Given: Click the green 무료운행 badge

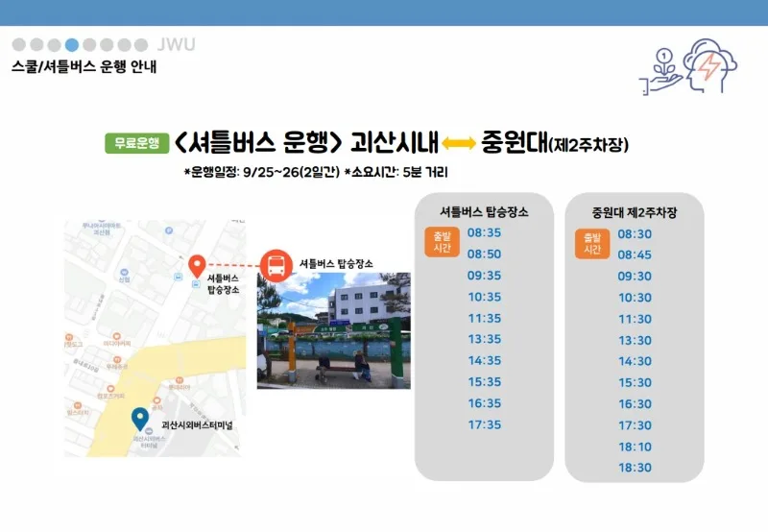Looking at the screenshot, I should 136,143.
